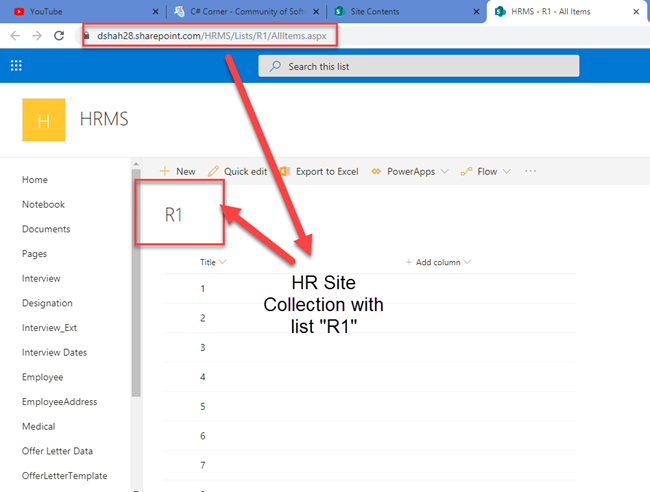
Task: Select list item with title 2
Action: tap(370, 318)
